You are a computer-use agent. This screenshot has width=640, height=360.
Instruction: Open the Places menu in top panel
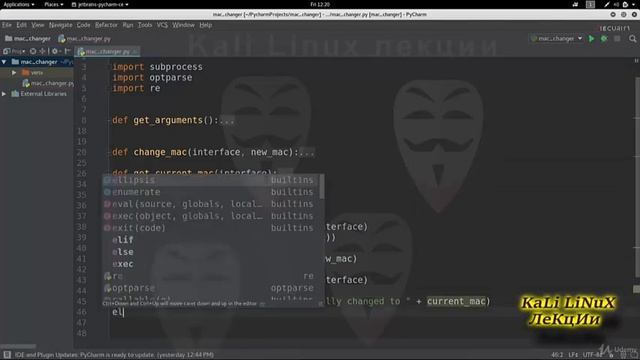[53, 4]
